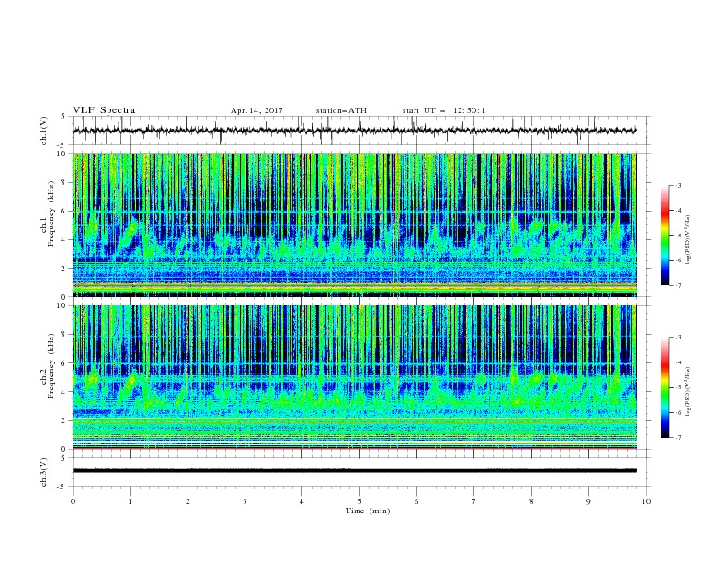Click the "-3" tick on ch.2 colorbar
Viewport: 728px width, 563px height.
point(678,338)
